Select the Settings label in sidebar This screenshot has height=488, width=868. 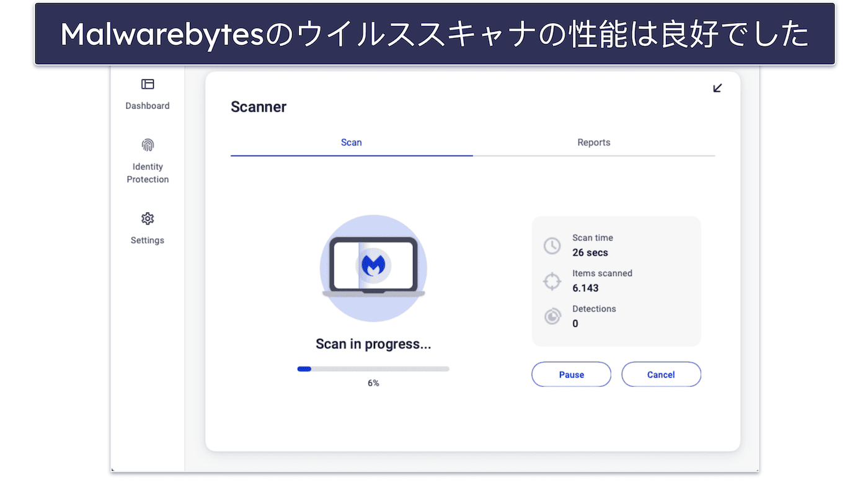[x=148, y=241]
